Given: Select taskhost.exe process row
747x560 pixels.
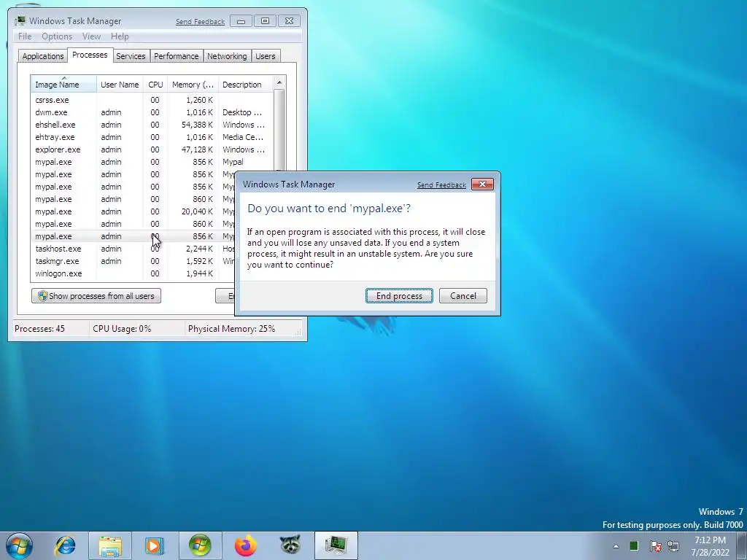Looking at the screenshot, I should point(133,249).
